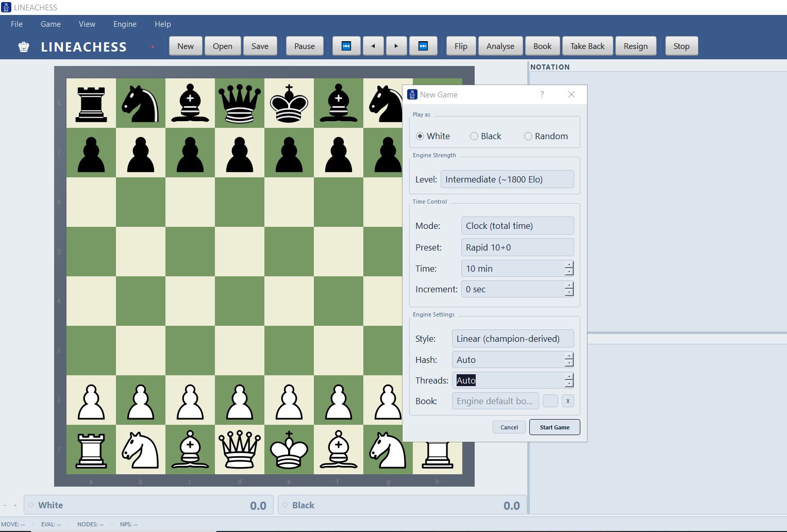The image size is (787, 532).
Task: Select White in the Play as options
Action: point(421,136)
